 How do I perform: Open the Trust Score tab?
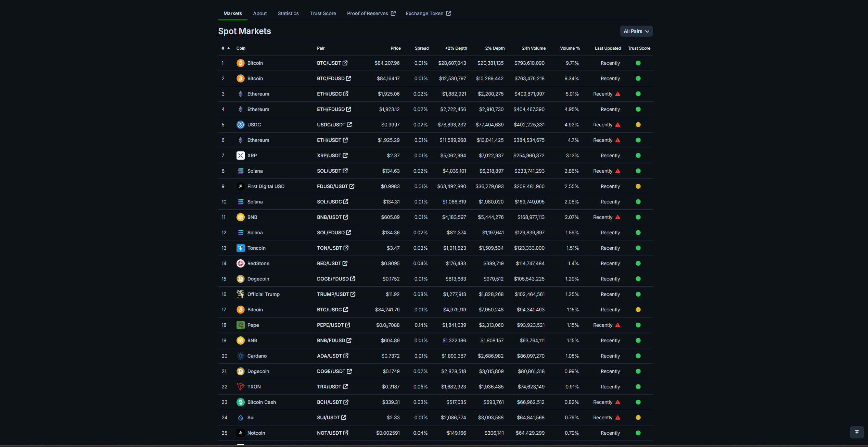pyautogui.click(x=322, y=13)
